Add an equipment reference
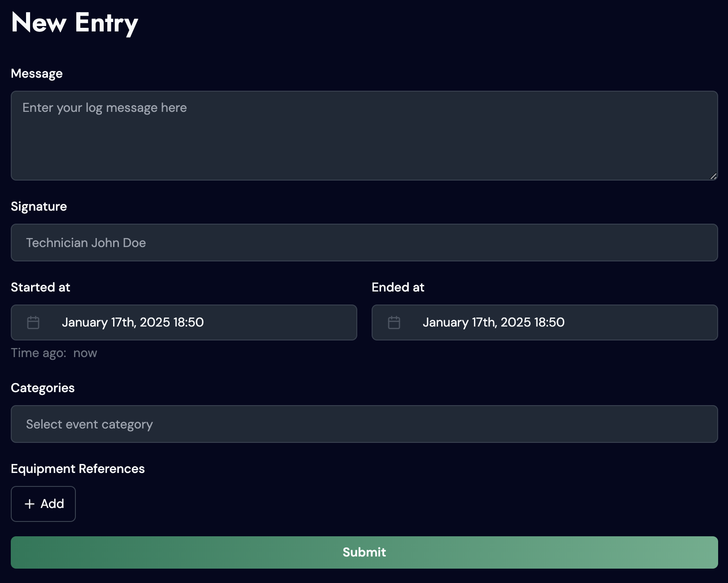Viewport: 728px width, 583px height. (43, 504)
